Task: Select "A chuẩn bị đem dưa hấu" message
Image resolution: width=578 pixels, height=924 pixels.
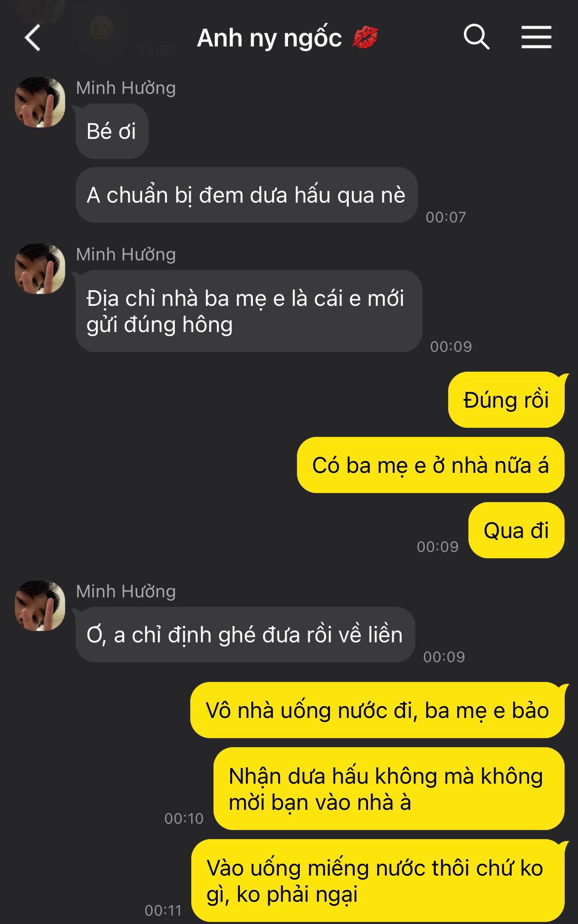Action: 247,195
